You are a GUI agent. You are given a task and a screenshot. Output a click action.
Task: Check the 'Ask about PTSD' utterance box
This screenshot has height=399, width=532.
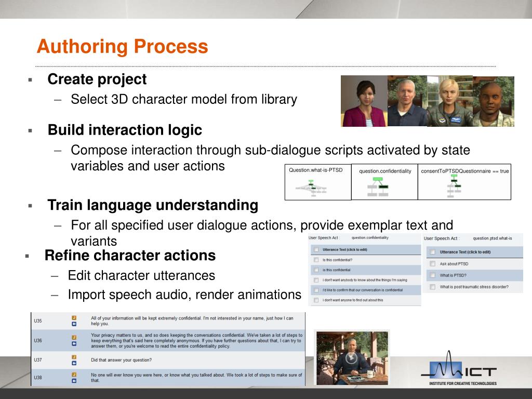(x=433, y=263)
